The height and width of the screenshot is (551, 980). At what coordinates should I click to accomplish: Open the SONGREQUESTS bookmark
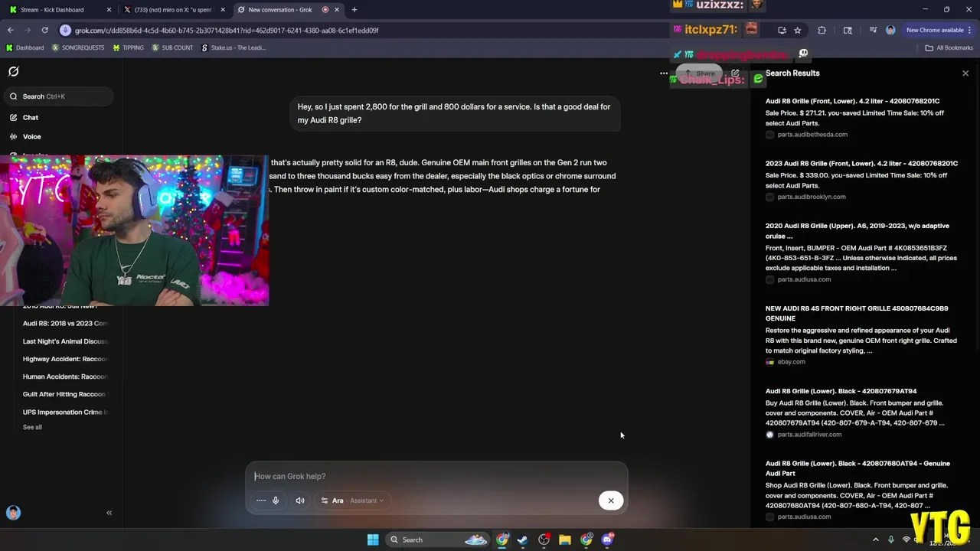(x=78, y=47)
